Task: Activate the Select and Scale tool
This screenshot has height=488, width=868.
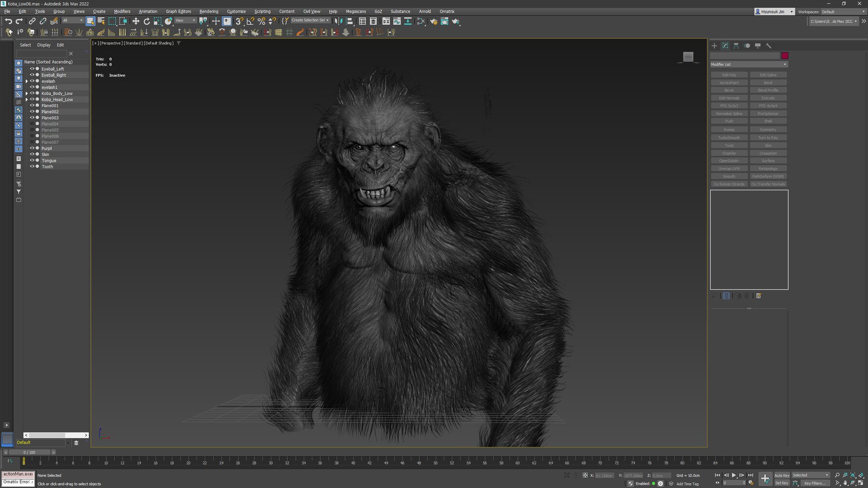Action: (158, 21)
